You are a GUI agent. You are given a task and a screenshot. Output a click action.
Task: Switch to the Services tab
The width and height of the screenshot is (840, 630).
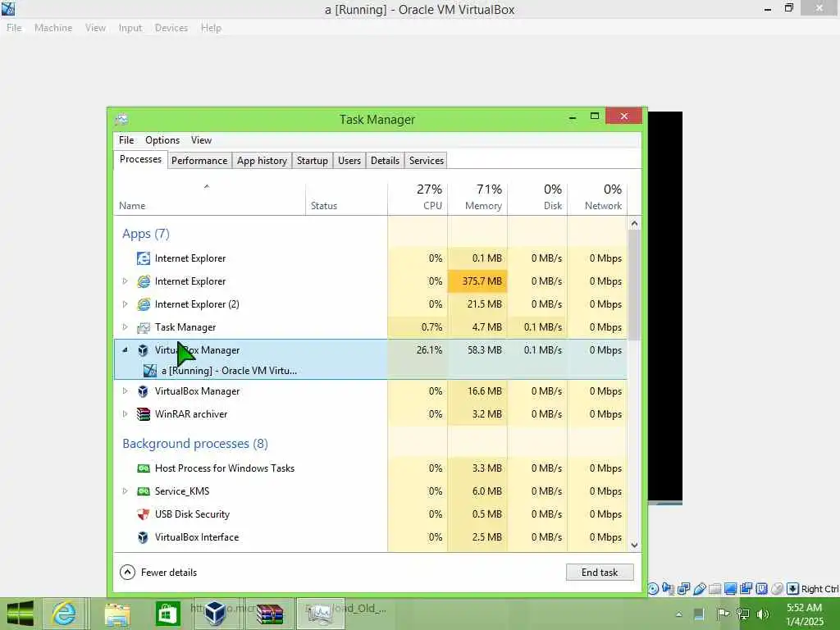(427, 161)
